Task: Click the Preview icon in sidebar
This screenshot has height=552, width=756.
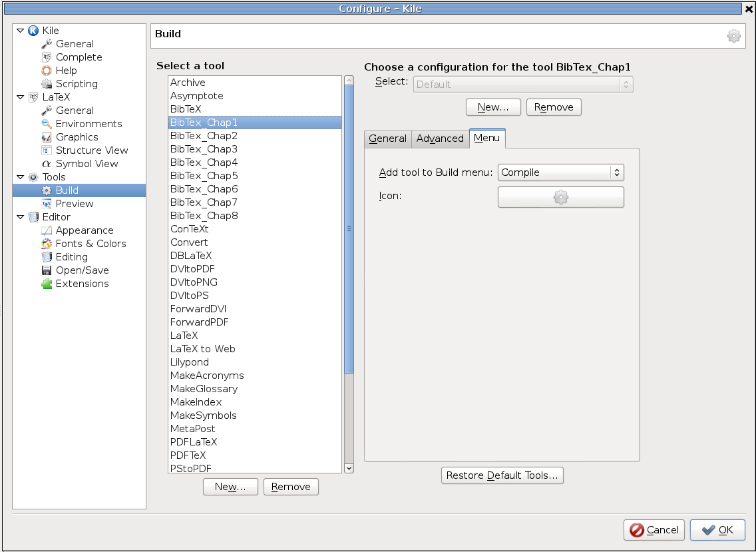Action: [x=47, y=204]
